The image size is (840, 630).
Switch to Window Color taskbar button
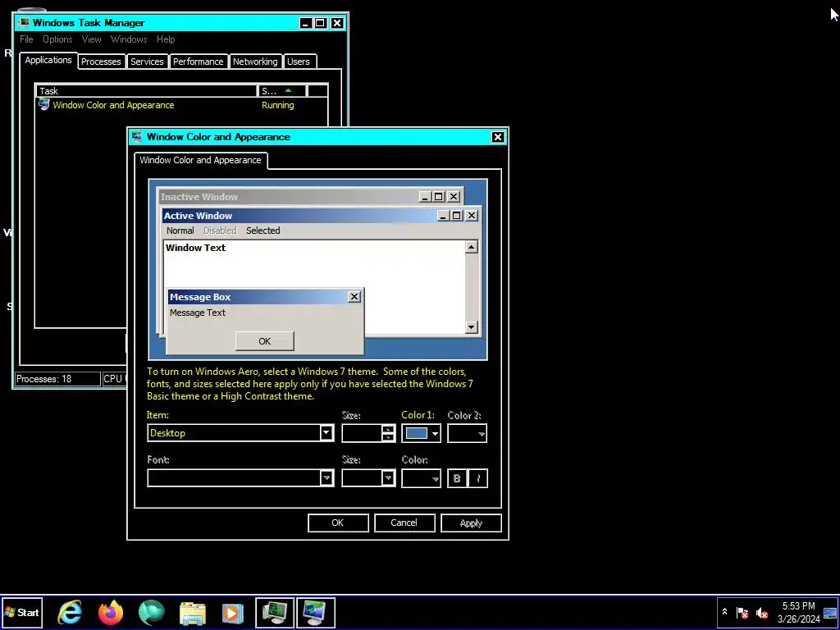pos(316,612)
